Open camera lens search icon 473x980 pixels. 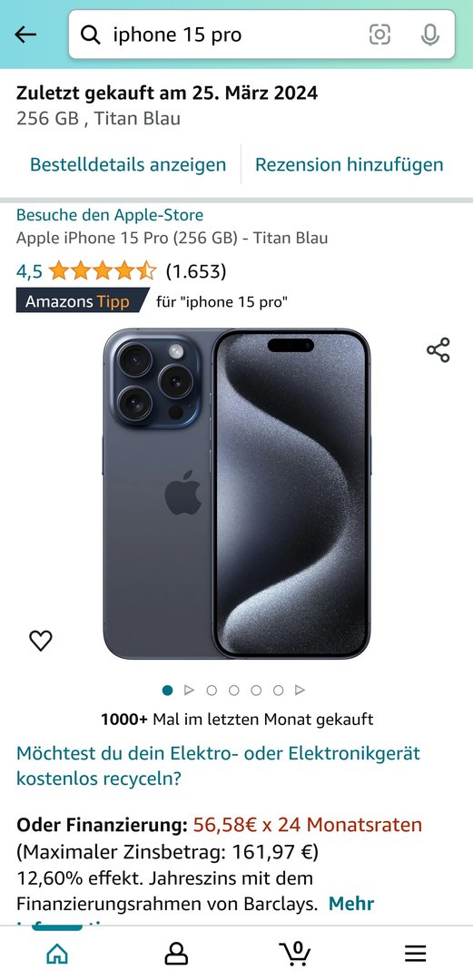click(x=379, y=35)
